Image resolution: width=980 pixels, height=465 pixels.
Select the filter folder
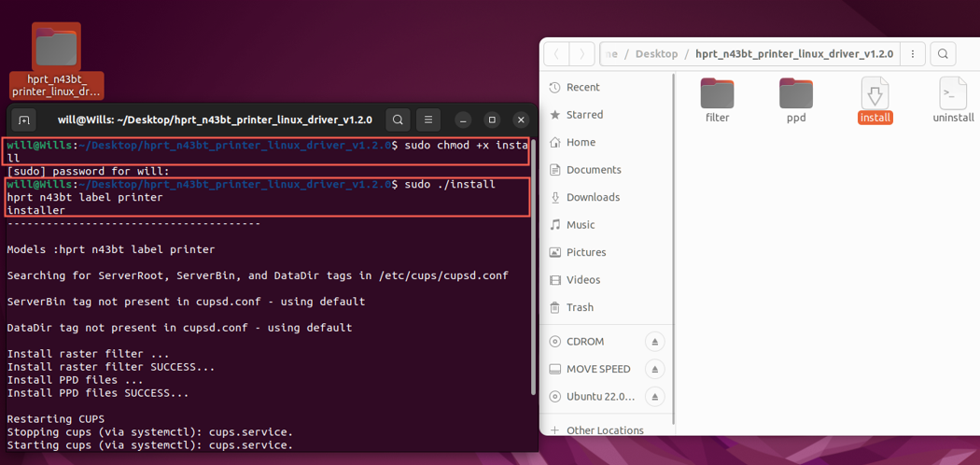click(x=718, y=100)
